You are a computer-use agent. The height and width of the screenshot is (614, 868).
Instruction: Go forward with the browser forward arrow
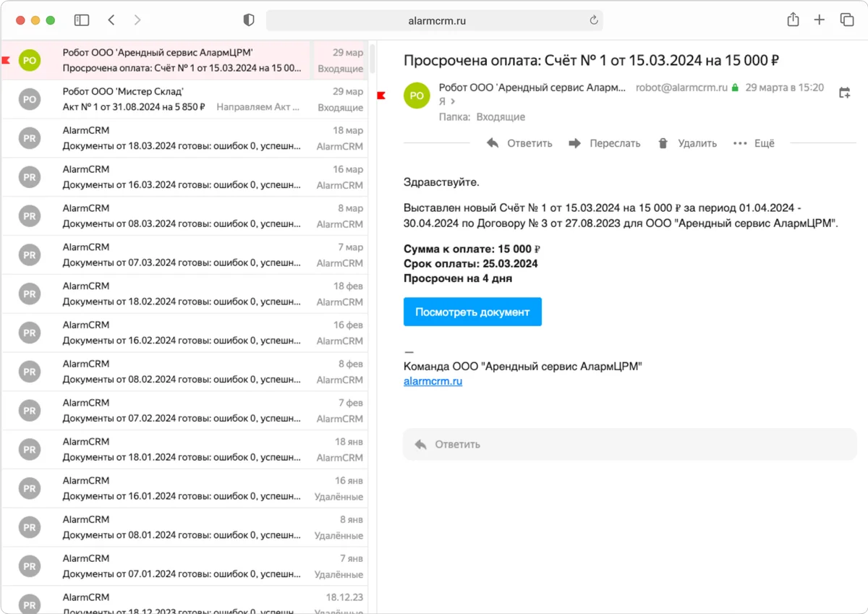(x=137, y=20)
